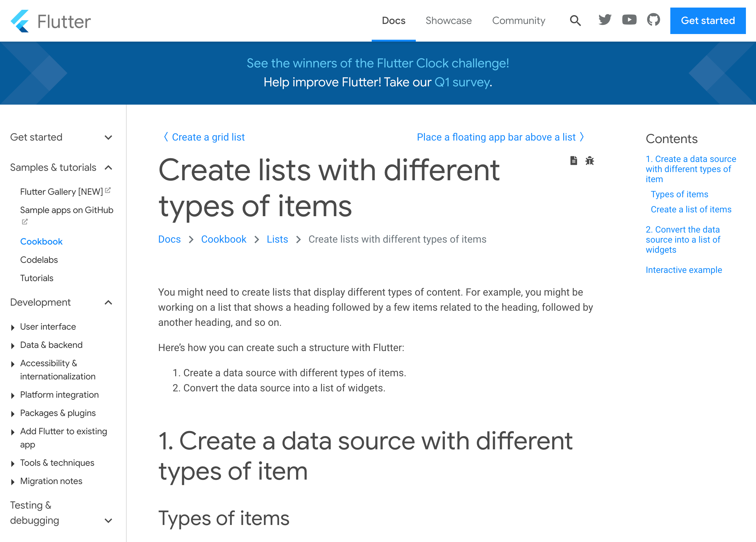This screenshot has width=756, height=542.
Task: Click the view page source document icon
Action: (573, 161)
